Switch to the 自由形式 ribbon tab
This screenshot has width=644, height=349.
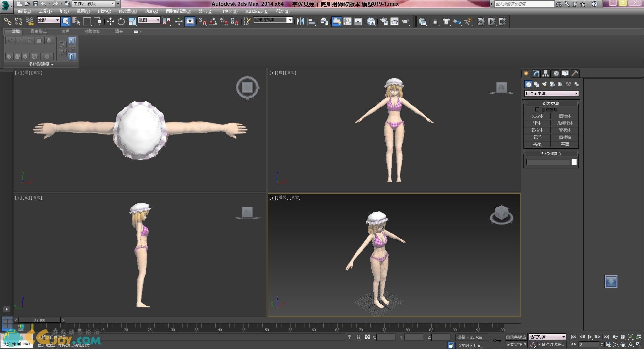coord(39,31)
